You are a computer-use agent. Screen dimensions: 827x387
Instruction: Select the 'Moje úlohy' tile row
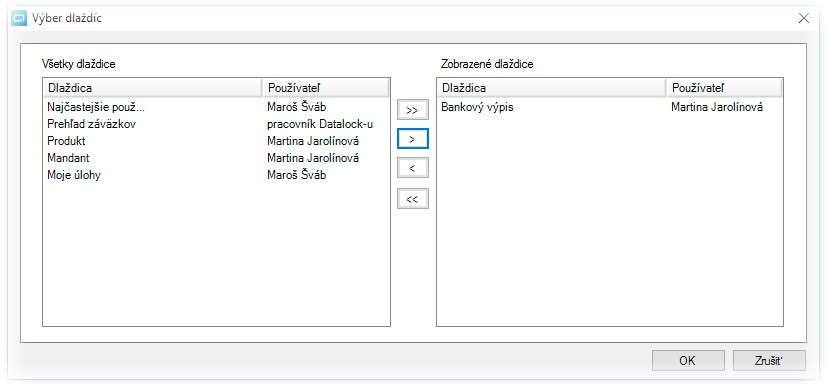click(216, 175)
